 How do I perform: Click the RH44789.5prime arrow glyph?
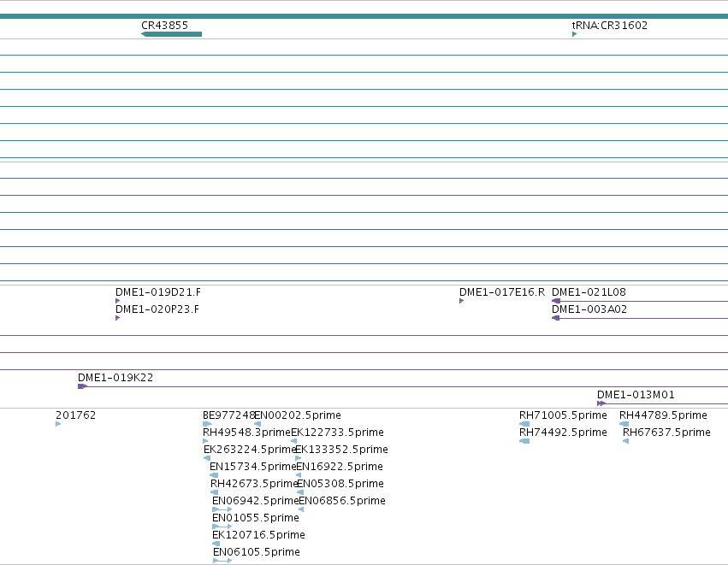pyautogui.click(x=624, y=423)
